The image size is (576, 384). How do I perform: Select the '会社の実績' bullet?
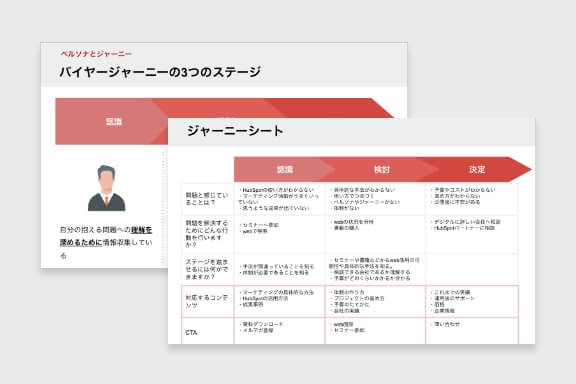pos(345,311)
